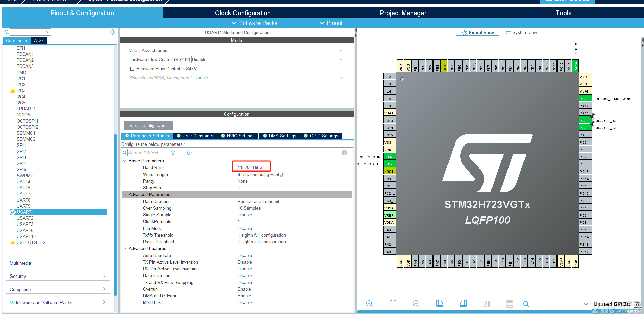Open the User Constants tab
This screenshot has height=316, width=644.
point(195,136)
